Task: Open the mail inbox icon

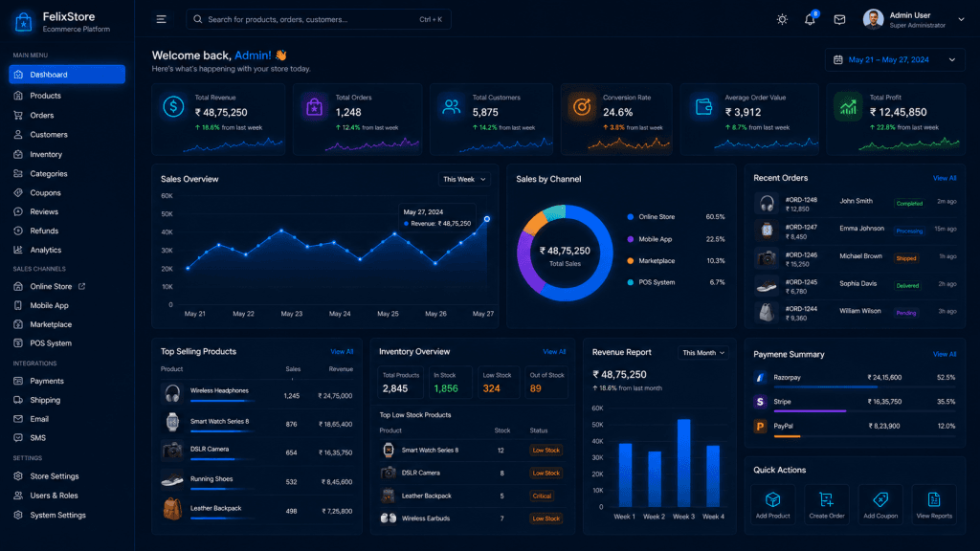Action: pos(839,20)
